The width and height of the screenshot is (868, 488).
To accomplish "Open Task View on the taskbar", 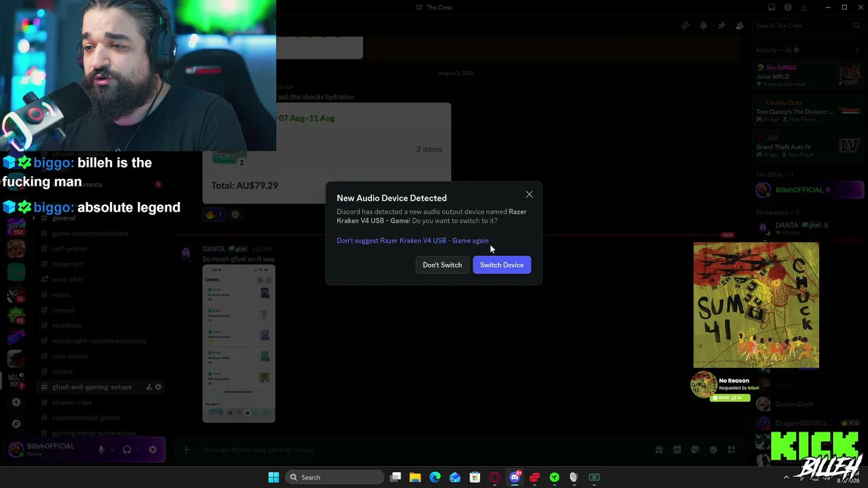I will click(x=396, y=477).
